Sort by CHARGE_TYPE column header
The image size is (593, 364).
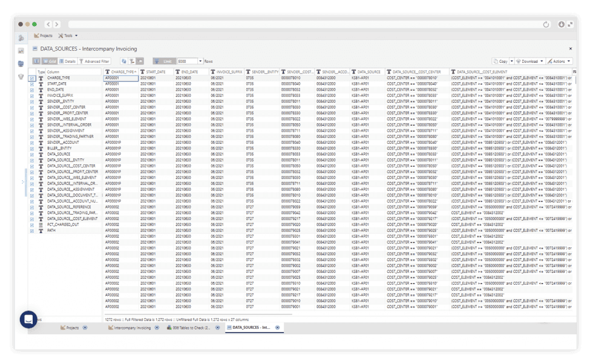tap(120, 71)
